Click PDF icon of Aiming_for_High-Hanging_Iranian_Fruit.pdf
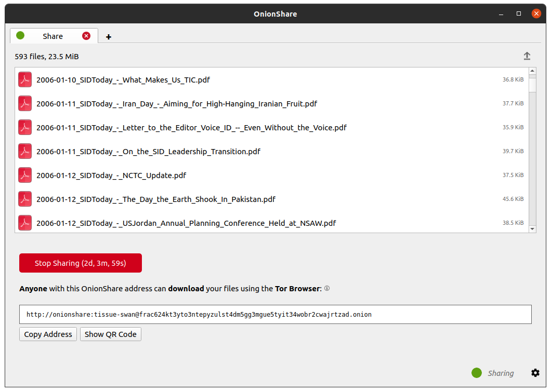Image resolution: width=551 pixels, height=392 pixels. pos(25,103)
